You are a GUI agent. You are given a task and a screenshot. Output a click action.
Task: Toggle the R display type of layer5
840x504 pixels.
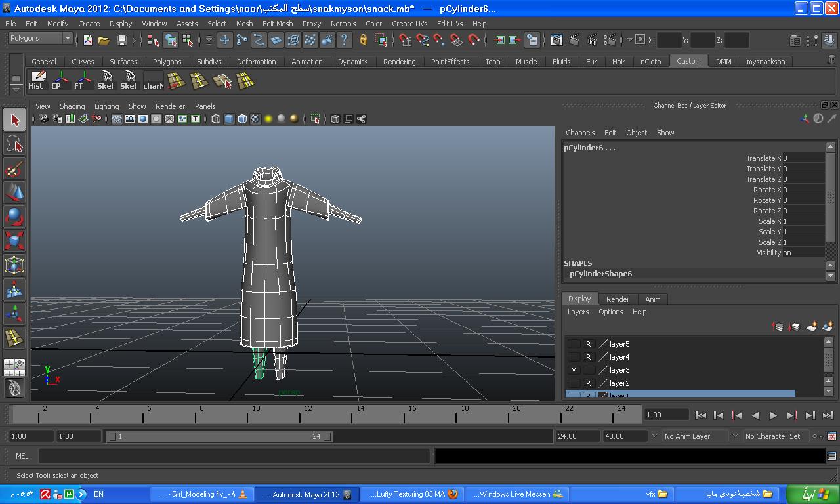pyautogui.click(x=589, y=344)
